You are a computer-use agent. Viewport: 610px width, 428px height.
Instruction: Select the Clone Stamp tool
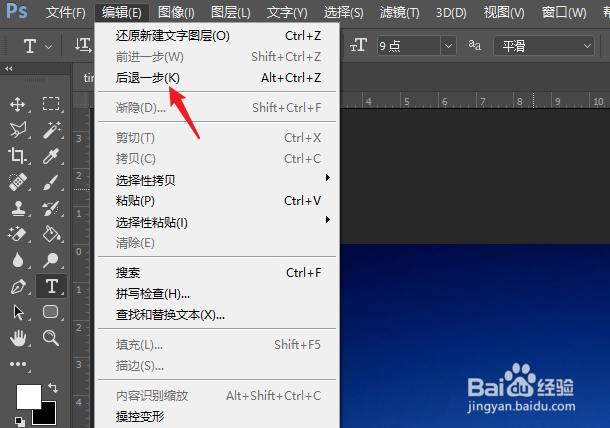coord(18,208)
